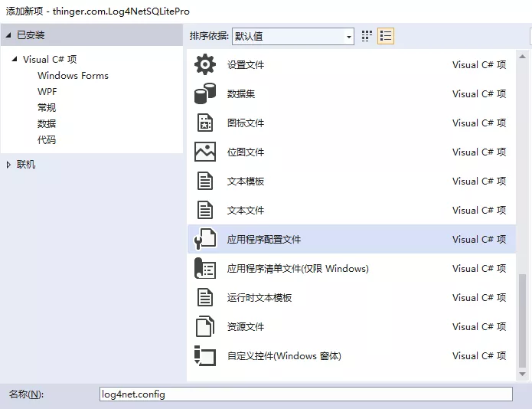Select the dataset database icon

pyautogui.click(x=205, y=94)
